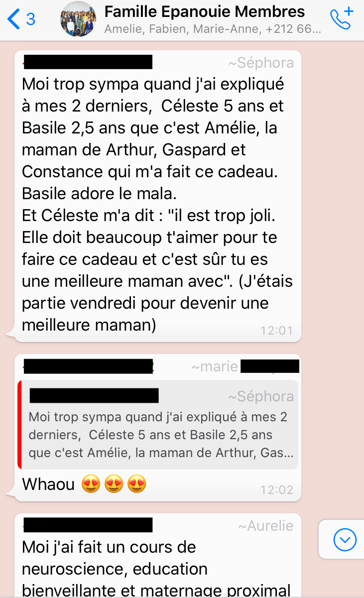Image resolution: width=364 pixels, height=598 pixels.
Task: Jump to latest messages with down-chevron button
Action: 345,539
